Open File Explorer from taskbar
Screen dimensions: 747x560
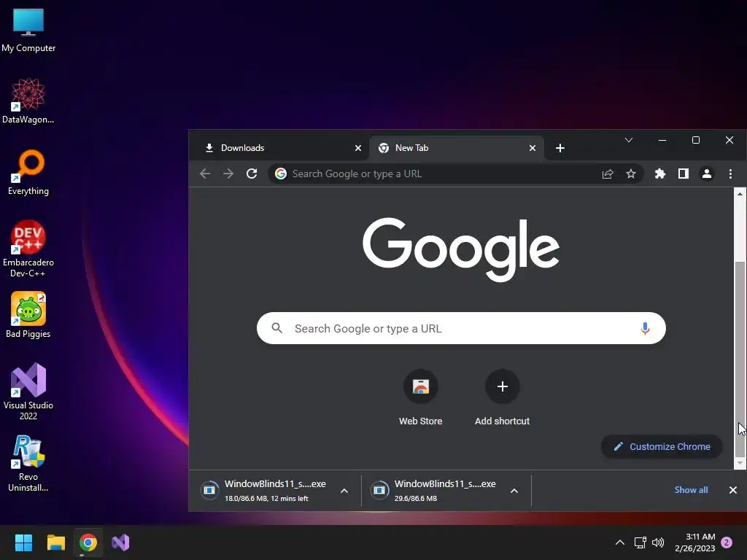click(x=55, y=542)
